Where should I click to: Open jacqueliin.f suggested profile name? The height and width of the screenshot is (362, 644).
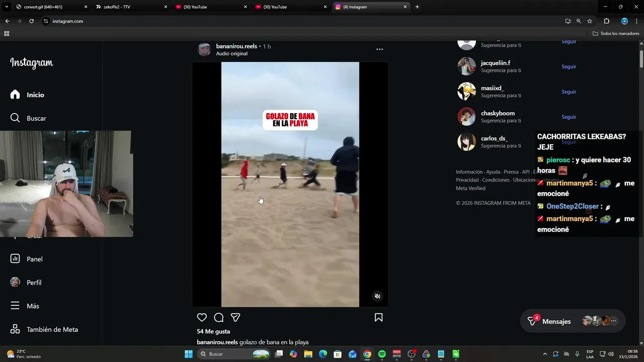[x=496, y=63]
